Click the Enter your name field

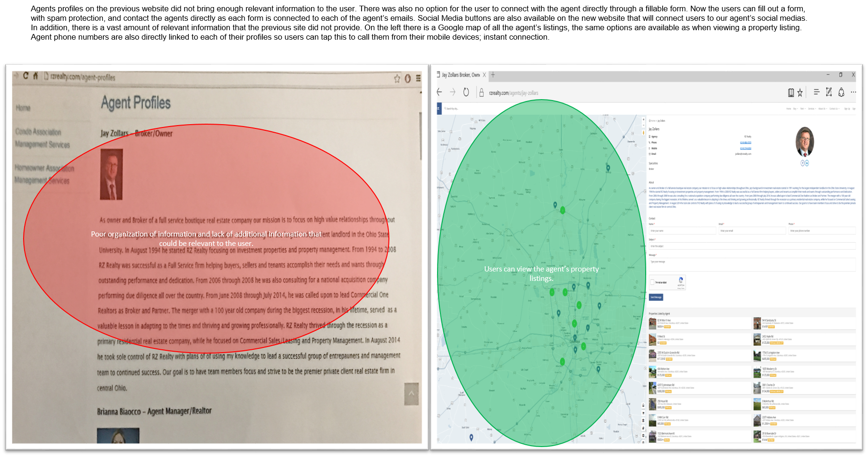point(682,231)
